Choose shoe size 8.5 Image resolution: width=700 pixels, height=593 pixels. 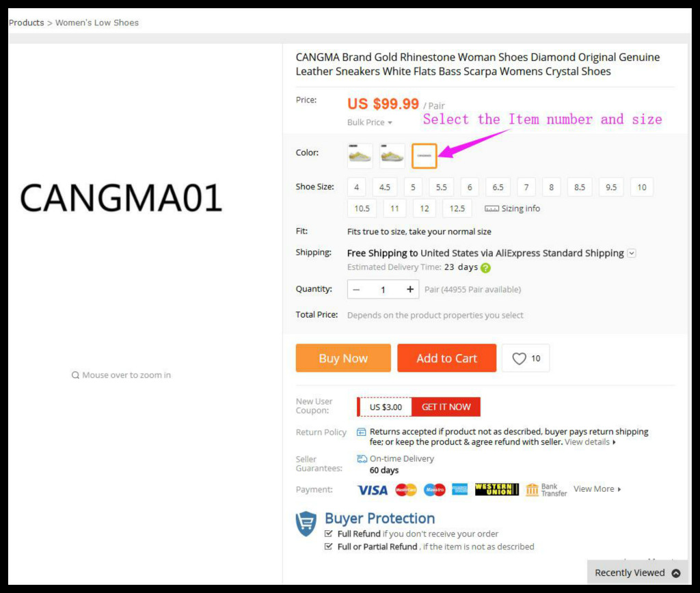[x=580, y=187]
